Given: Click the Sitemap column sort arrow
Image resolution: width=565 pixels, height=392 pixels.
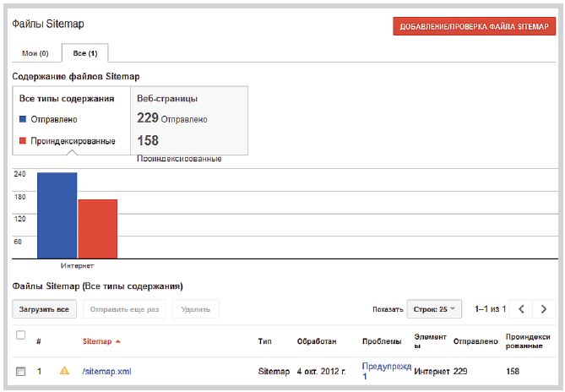Looking at the screenshot, I should pyautogui.click(x=117, y=342).
